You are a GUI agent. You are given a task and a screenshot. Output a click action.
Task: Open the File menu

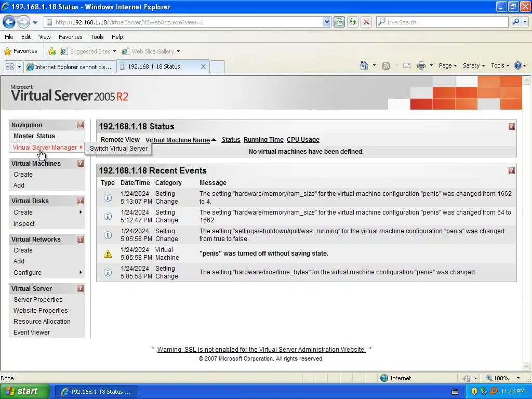tap(9, 37)
